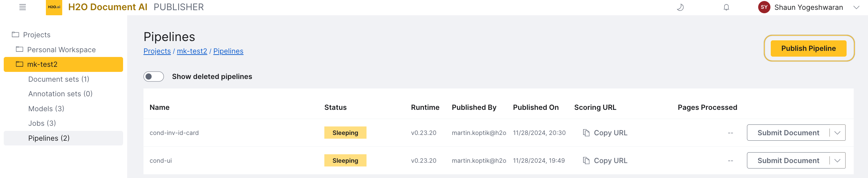Click martin.koptik@h2o in cond-ui row
This screenshot has width=868, height=178.
pos(479,161)
